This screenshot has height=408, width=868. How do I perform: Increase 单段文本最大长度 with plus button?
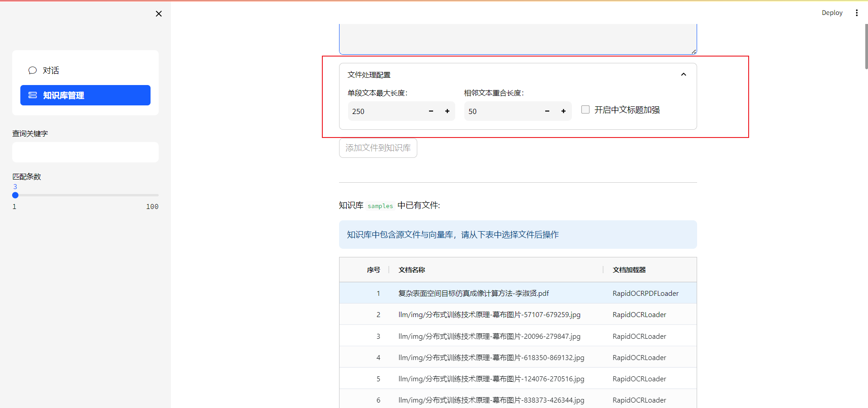point(447,111)
